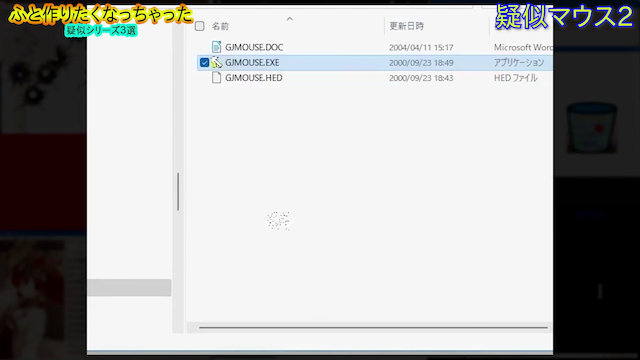Toggle the select-all checkbox beside 名前
This screenshot has height=360, width=640.
click(x=200, y=26)
